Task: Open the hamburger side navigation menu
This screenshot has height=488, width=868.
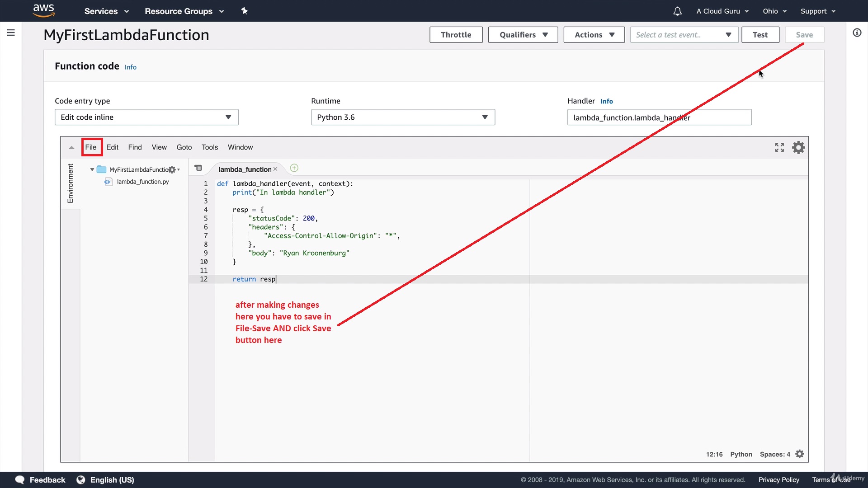Action: (11, 33)
